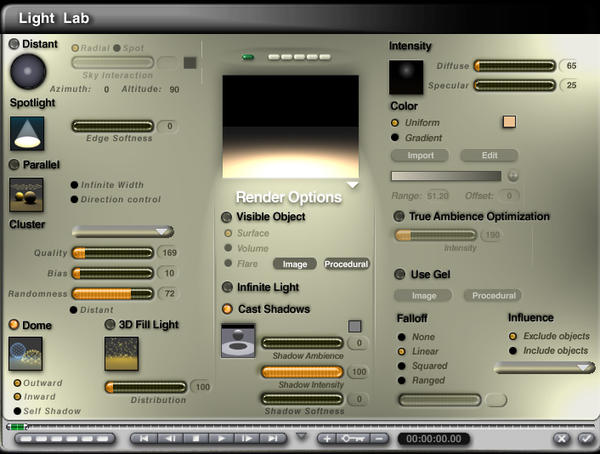
Task: Click the gradient plus-circle icon
Action: pyautogui.click(x=513, y=176)
